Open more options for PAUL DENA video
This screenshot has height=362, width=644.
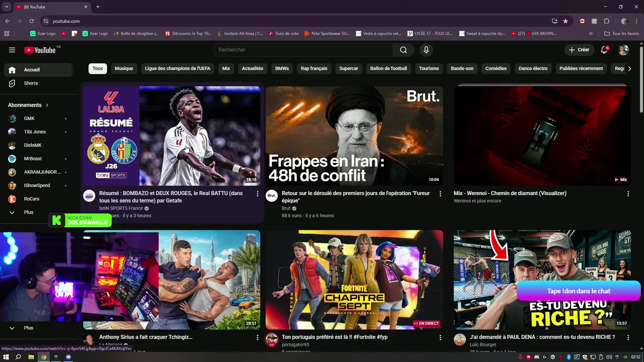[x=628, y=337]
